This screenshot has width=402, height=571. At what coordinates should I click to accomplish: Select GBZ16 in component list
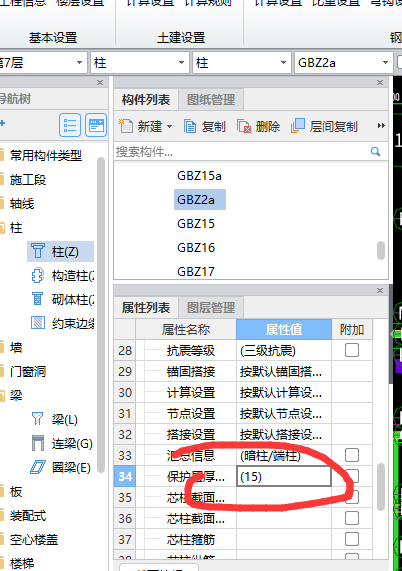pos(196,248)
